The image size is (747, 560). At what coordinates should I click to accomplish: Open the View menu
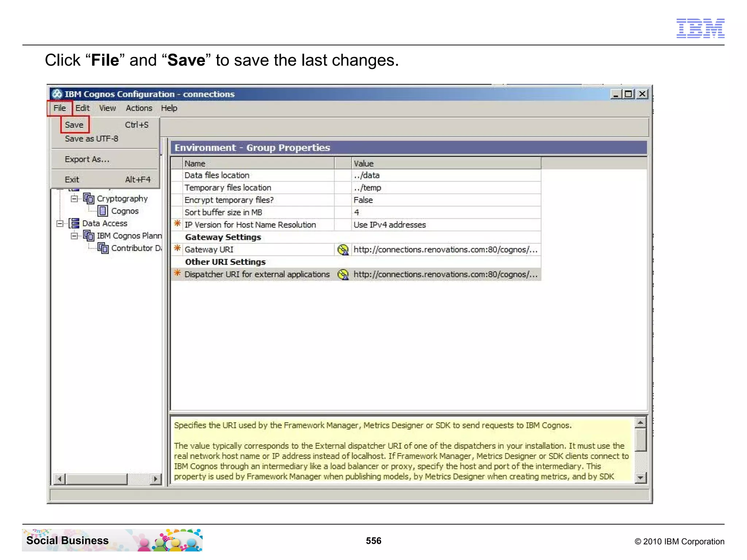click(x=107, y=108)
